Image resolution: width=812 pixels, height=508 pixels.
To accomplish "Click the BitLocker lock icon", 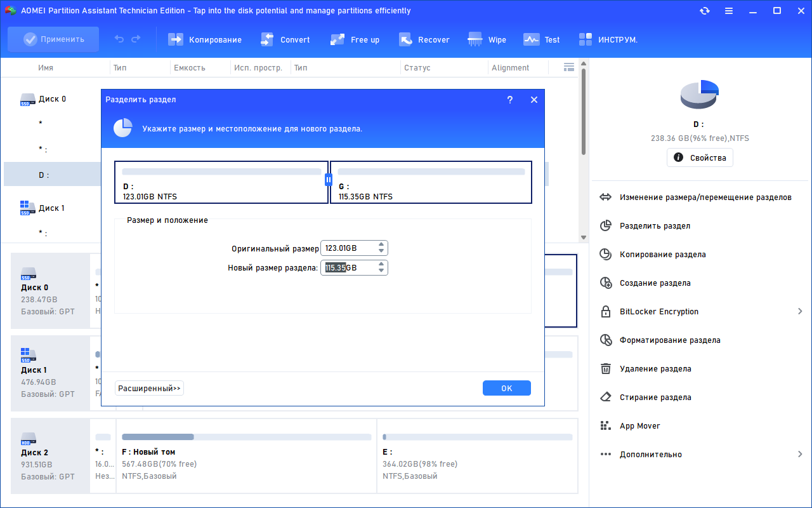I will [x=606, y=312].
